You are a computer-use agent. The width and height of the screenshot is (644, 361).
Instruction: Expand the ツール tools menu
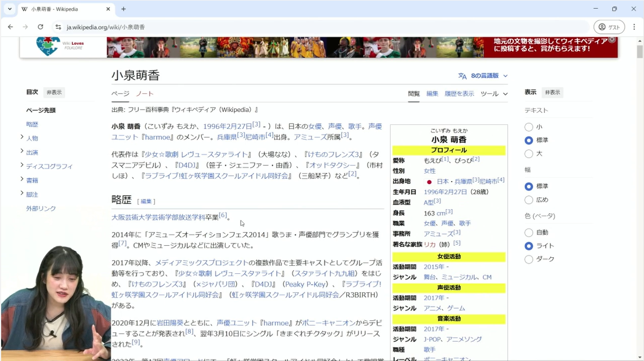(x=494, y=94)
